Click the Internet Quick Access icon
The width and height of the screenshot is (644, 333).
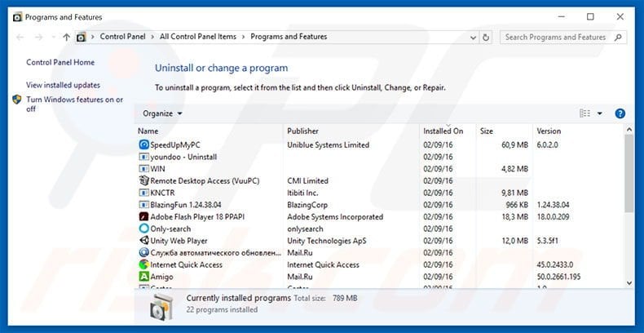coord(143,264)
